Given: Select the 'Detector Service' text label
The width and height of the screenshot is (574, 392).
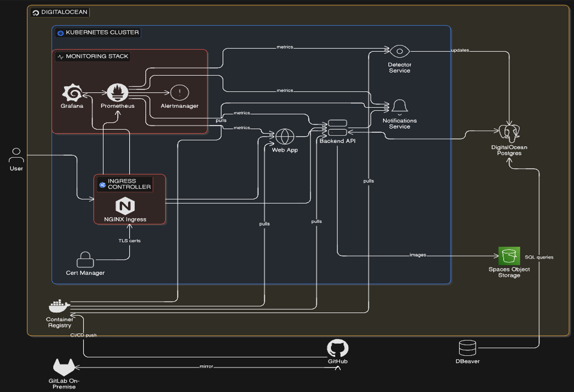Looking at the screenshot, I should (x=400, y=68).
